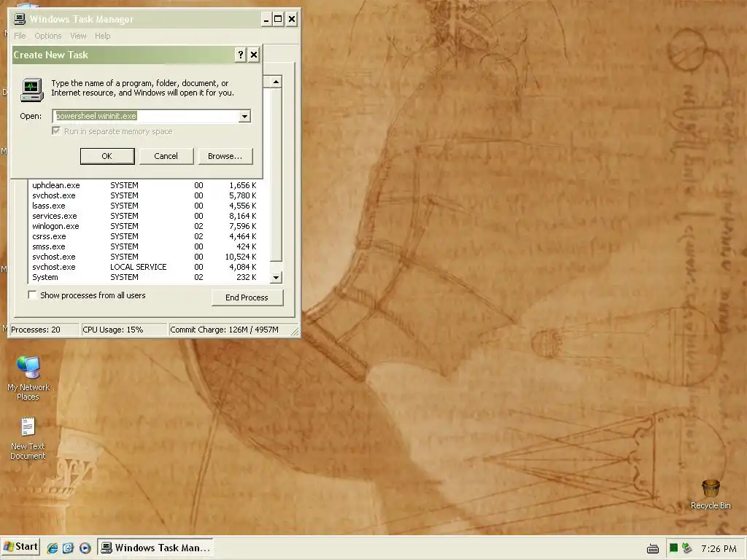Image resolution: width=747 pixels, height=560 pixels.
Task: Open the File menu in Task Manager
Action: click(20, 36)
